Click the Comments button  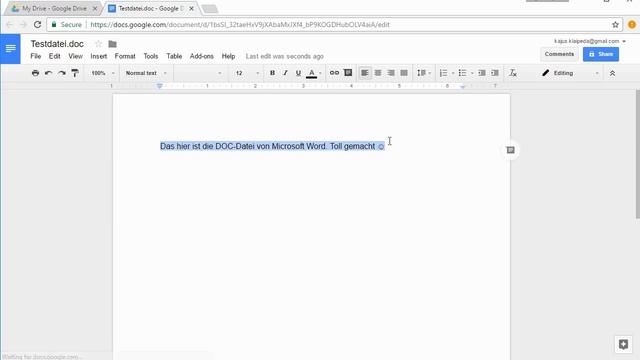coord(559,54)
